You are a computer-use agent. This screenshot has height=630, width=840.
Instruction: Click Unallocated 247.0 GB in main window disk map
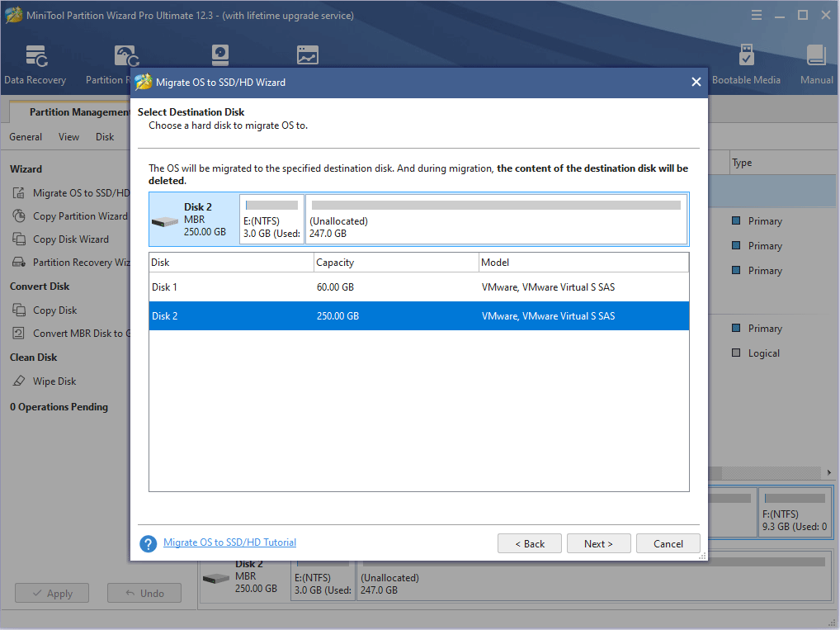(x=593, y=581)
